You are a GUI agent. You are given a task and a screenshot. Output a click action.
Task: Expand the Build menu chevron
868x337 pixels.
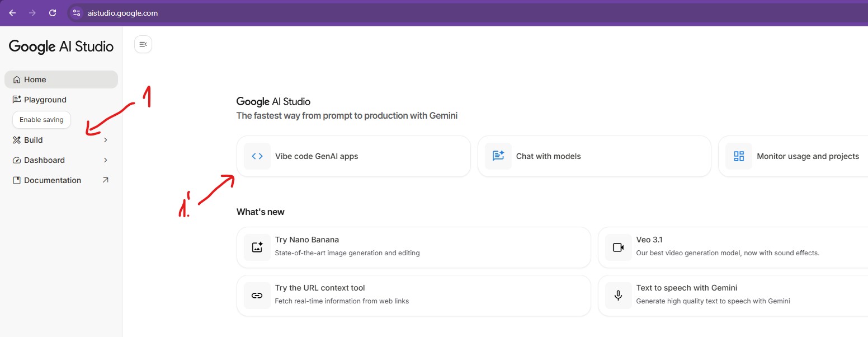[106, 140]
